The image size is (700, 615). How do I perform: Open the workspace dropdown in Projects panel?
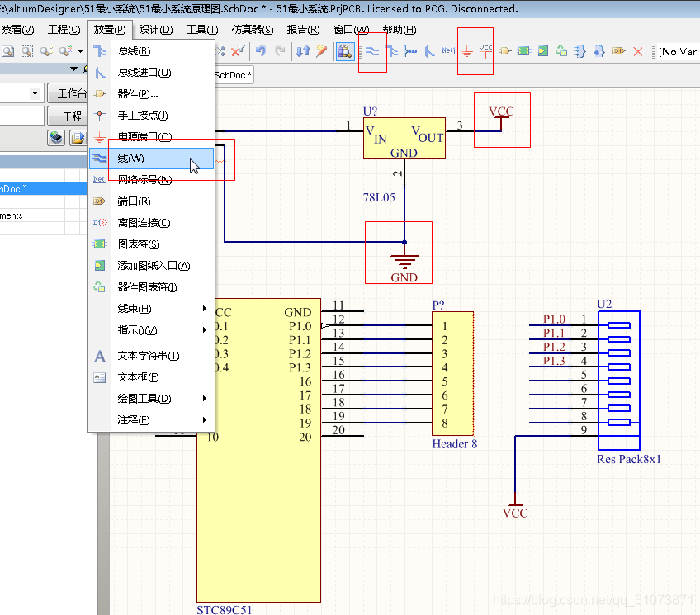point(35,93)
